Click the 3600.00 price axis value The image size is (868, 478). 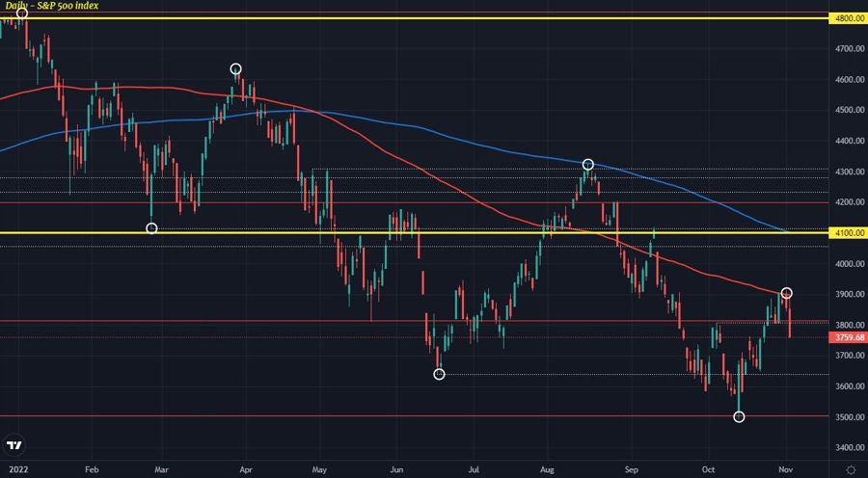coord(850,386)
